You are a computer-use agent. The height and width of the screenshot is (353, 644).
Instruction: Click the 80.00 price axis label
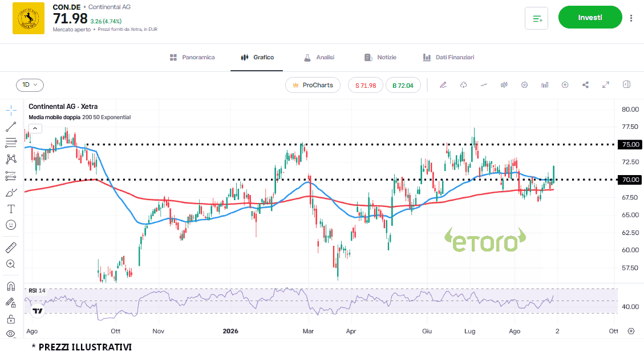630,109
